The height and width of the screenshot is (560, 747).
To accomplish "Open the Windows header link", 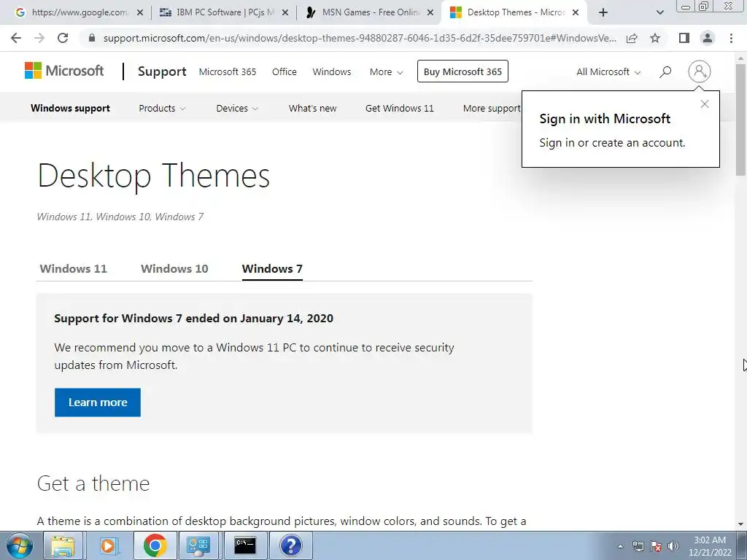I will [x=332, y=72].
